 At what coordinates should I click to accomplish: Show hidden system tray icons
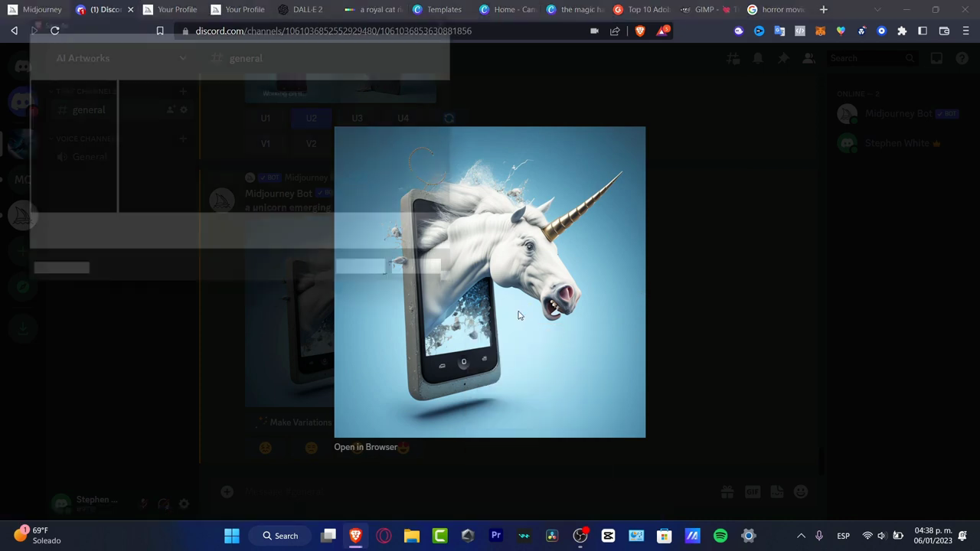(x=801, y=536)
